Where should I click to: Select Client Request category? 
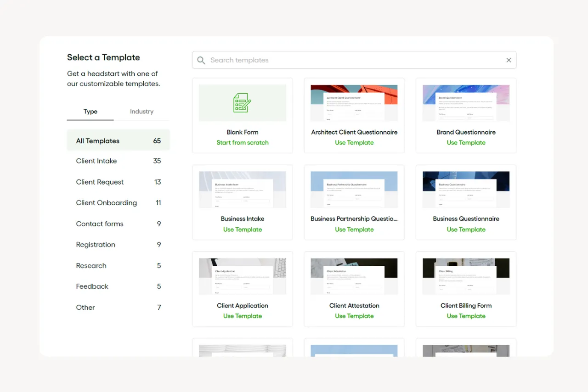119,182
